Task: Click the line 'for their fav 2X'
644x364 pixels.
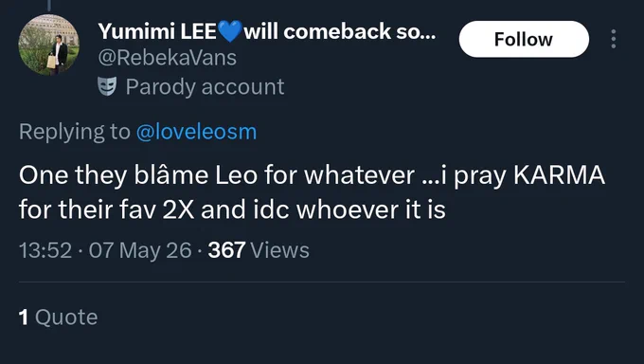Action: pos(232,209)
